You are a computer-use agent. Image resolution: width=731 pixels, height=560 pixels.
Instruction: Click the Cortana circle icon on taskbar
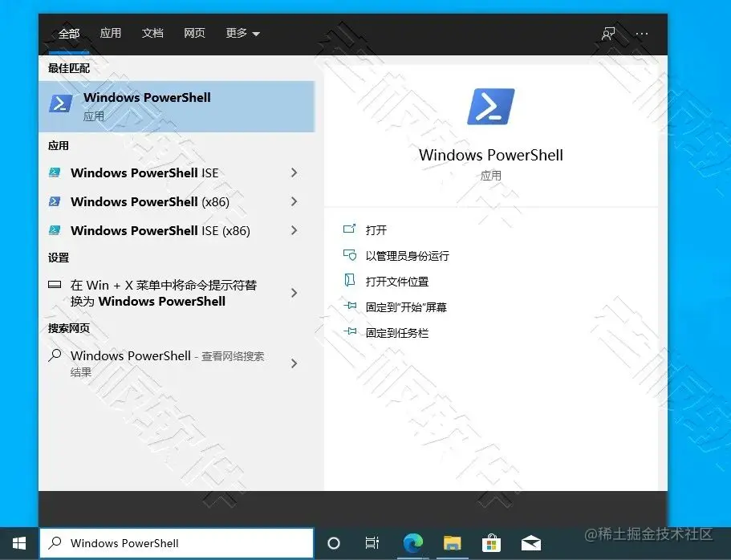click(x=334, y=543)
